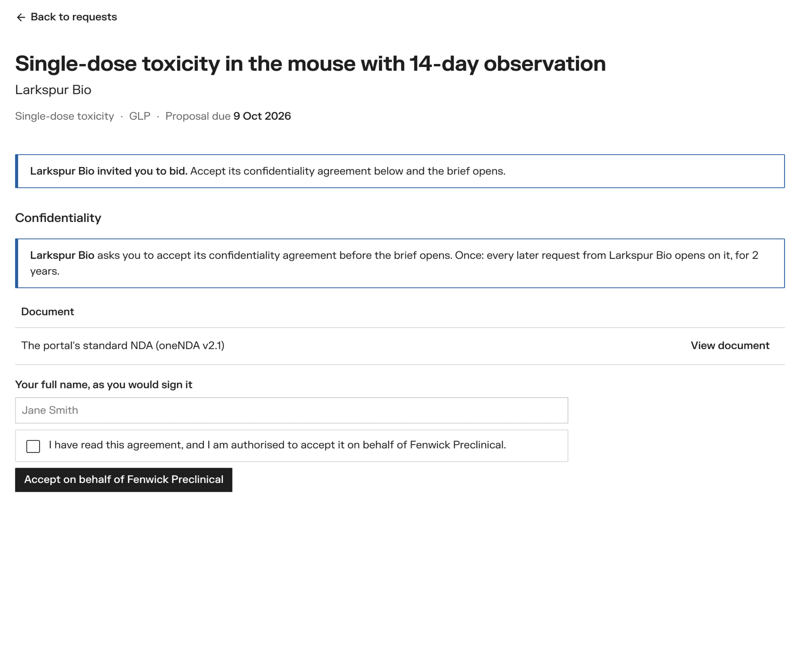This screenshot has width=812, height=650.
Task: Click the page title 'Single-dose toxicity in the mouse'
Action: 310,63
